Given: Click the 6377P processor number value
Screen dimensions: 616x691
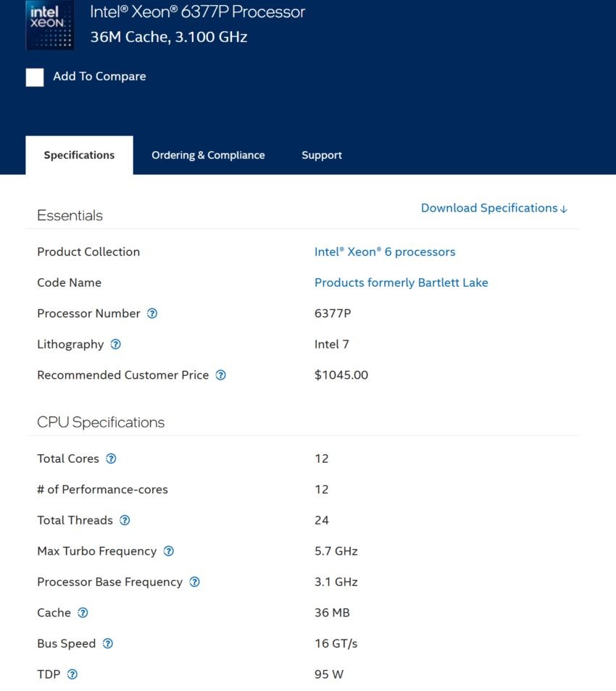Looking at the screenshot, I should [333, 314].
